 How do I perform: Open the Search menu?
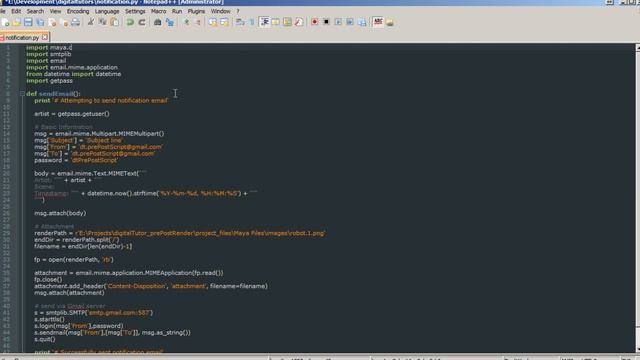(35, 11)
